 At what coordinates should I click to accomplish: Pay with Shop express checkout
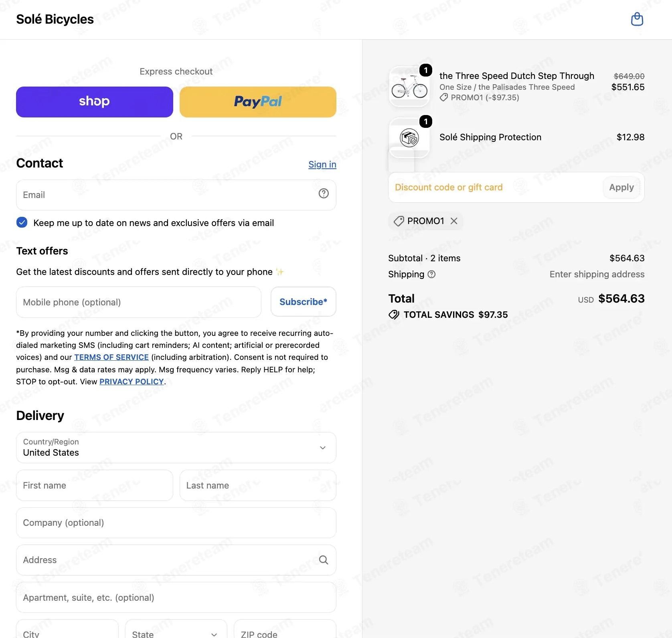tap(95, 102)
